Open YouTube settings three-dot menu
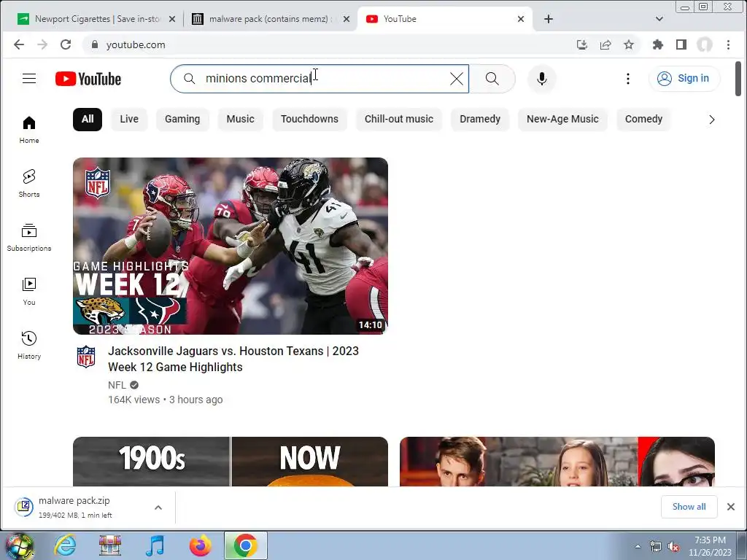Screen dimensions: 747x560 tap(628, 79)
